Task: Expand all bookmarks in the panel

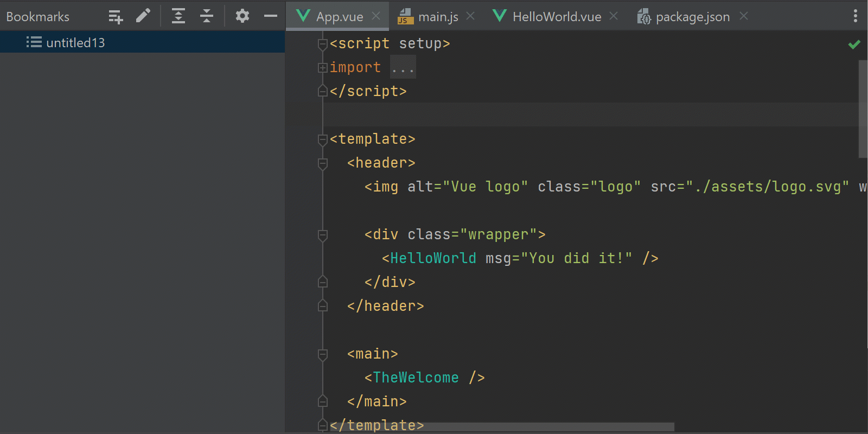Action: tap(178, 16)
